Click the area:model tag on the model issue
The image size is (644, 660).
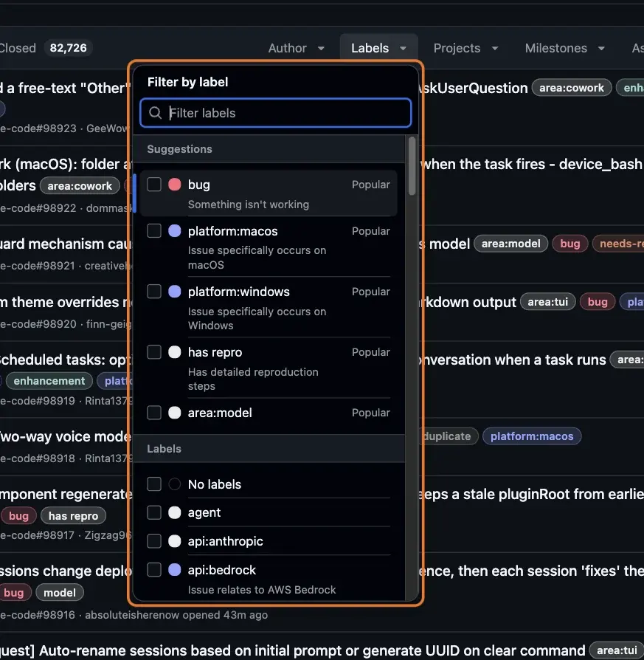tap(510, 244)
